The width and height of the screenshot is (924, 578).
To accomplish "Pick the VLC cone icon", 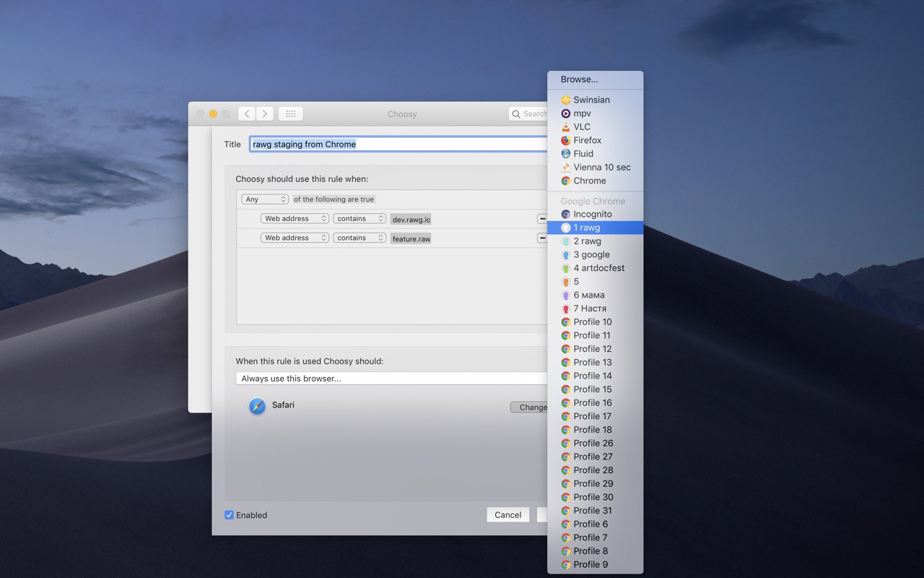I will tap(566, 126).
